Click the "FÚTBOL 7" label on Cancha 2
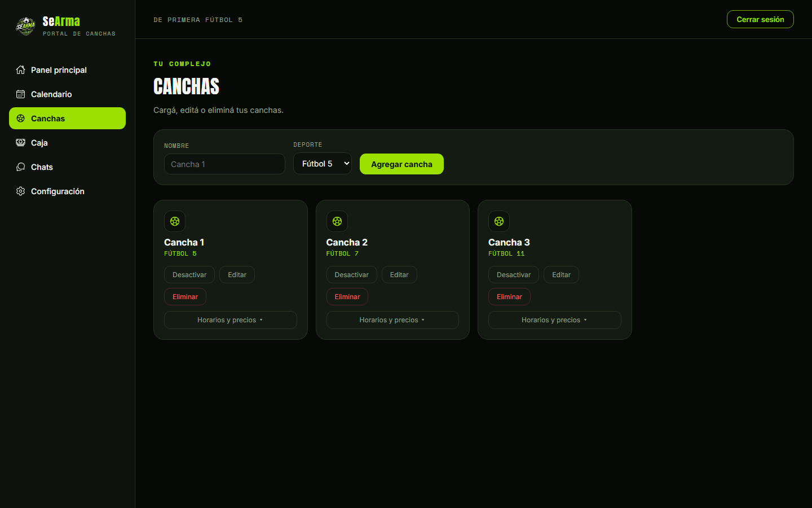This screenshot has width=812, height=508. click(x=342, y=254)
